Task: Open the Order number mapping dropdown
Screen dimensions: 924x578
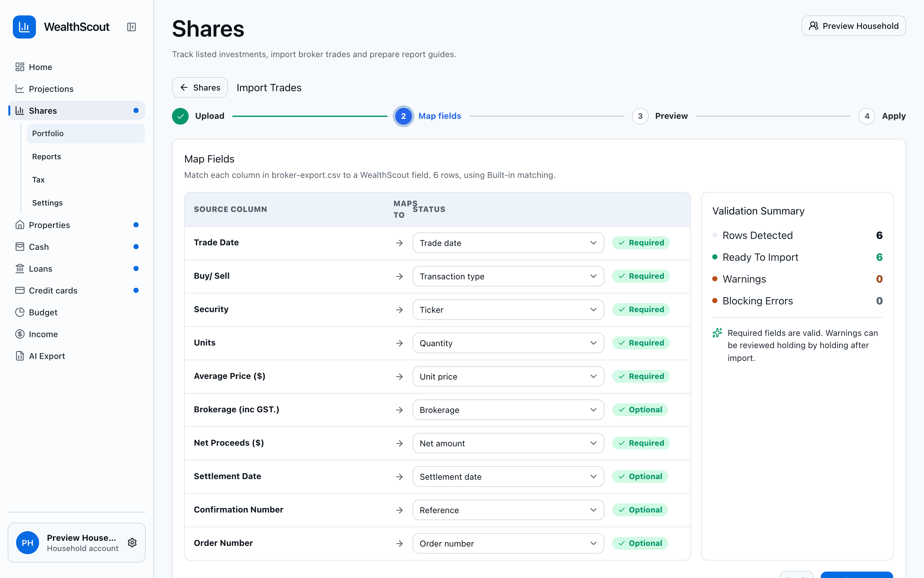Action: click(x=508, y=543)
